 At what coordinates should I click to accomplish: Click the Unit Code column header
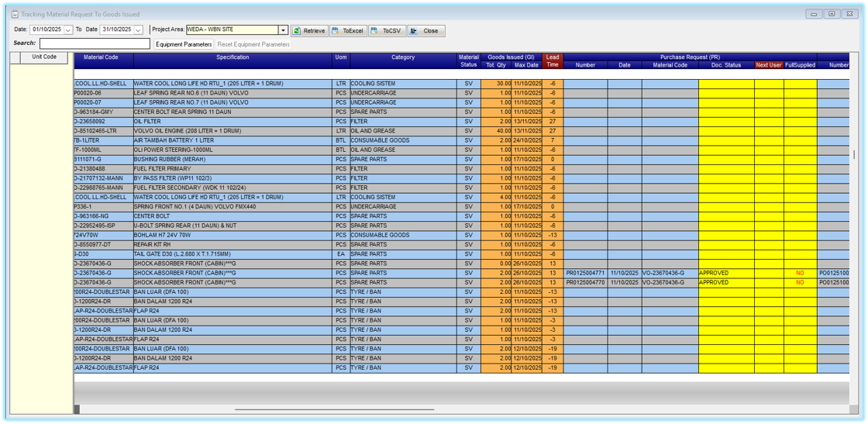(x=43, y=57)
